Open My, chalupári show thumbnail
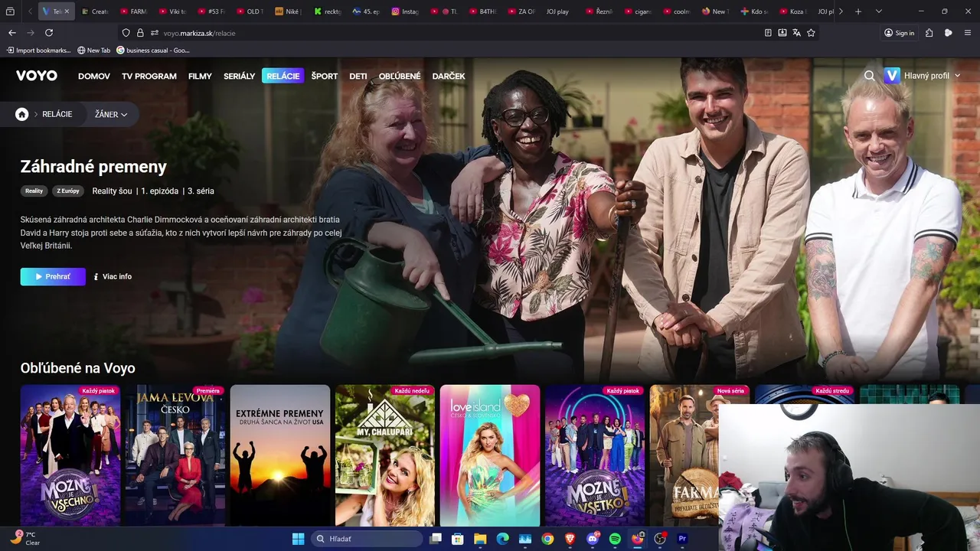 [385, 455]
